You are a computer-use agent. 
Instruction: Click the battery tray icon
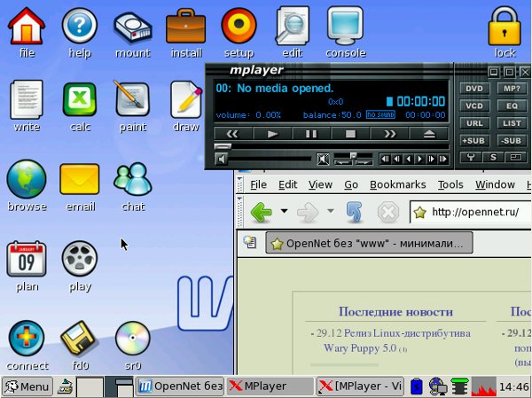click(417, 386)
